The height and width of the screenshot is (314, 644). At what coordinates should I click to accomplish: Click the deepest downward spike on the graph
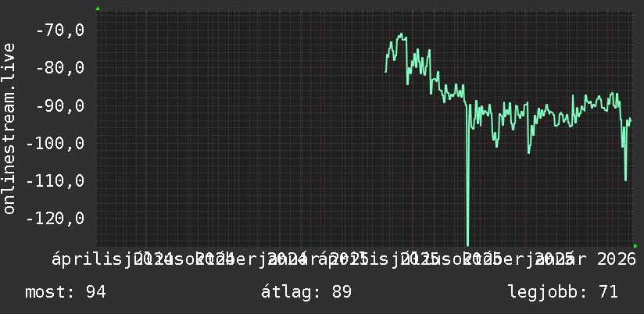click(x=468, y=244)
